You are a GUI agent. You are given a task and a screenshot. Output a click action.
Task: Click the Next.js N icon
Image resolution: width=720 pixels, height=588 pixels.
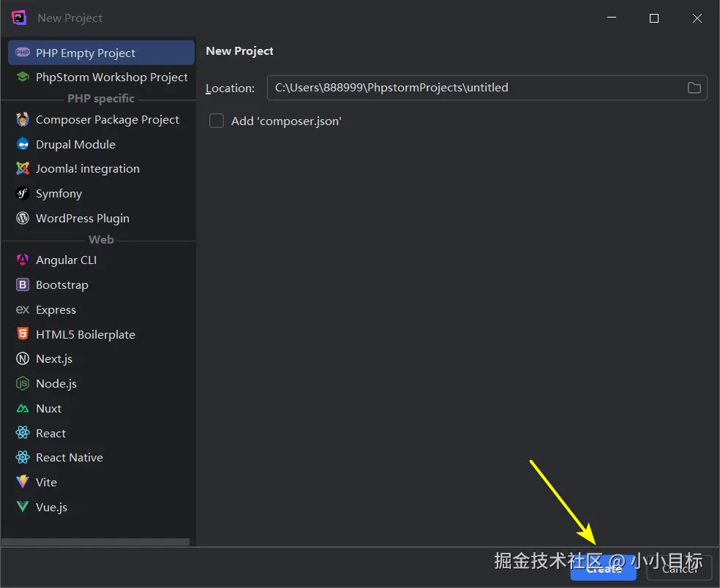23,358
